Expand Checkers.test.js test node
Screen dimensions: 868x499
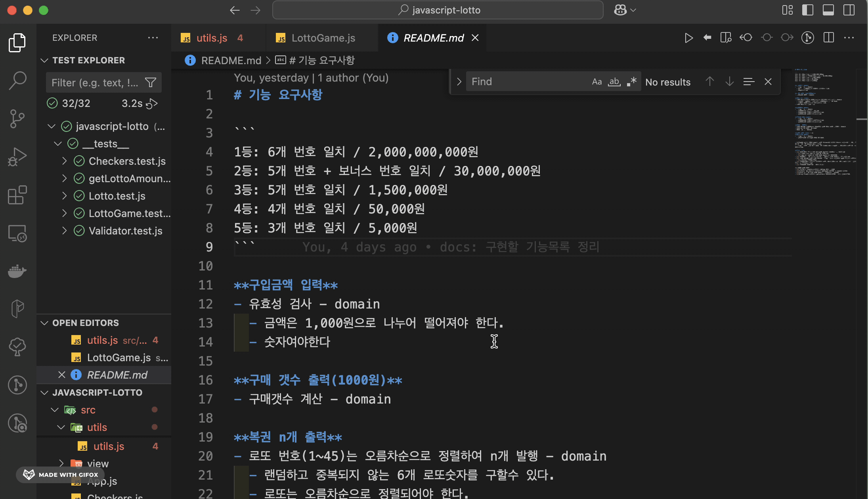64,161
